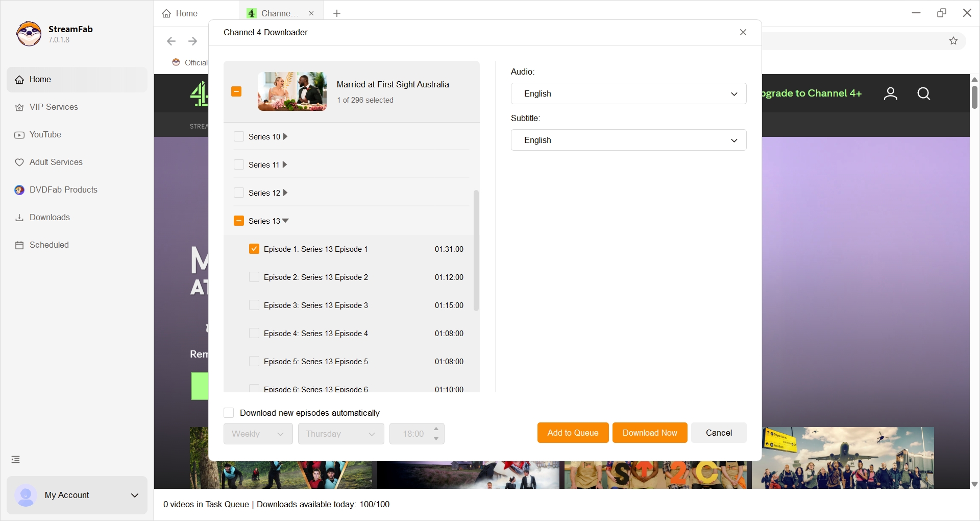Image resolution: width=980 pixels, height=521 pixels.
Task: Click the browser back arrow
Action: click(171, 41)
